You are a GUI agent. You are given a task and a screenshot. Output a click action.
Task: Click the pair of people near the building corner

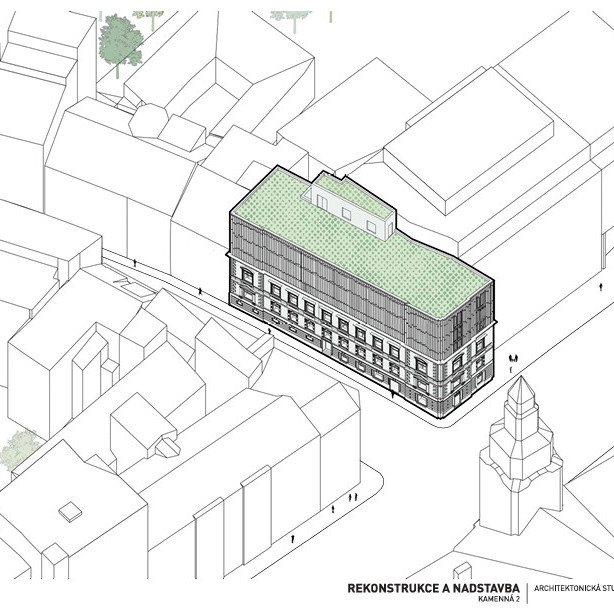(513, 358)
